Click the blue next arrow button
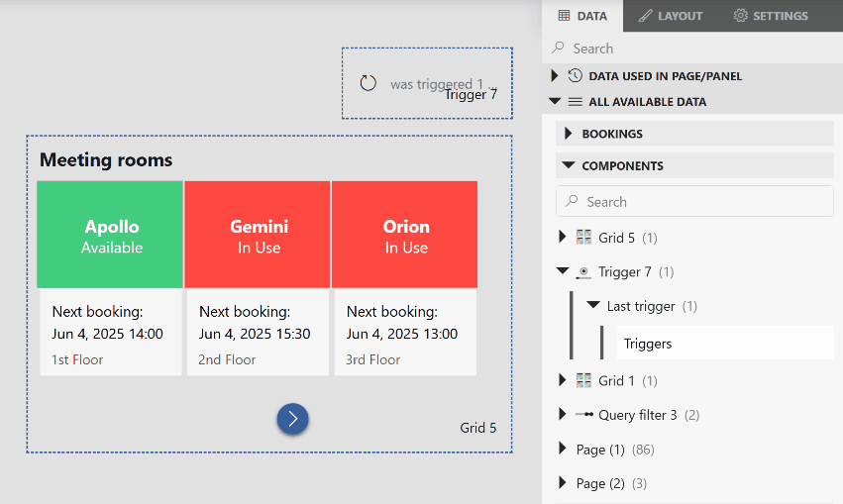 click(x=292, y=419)
